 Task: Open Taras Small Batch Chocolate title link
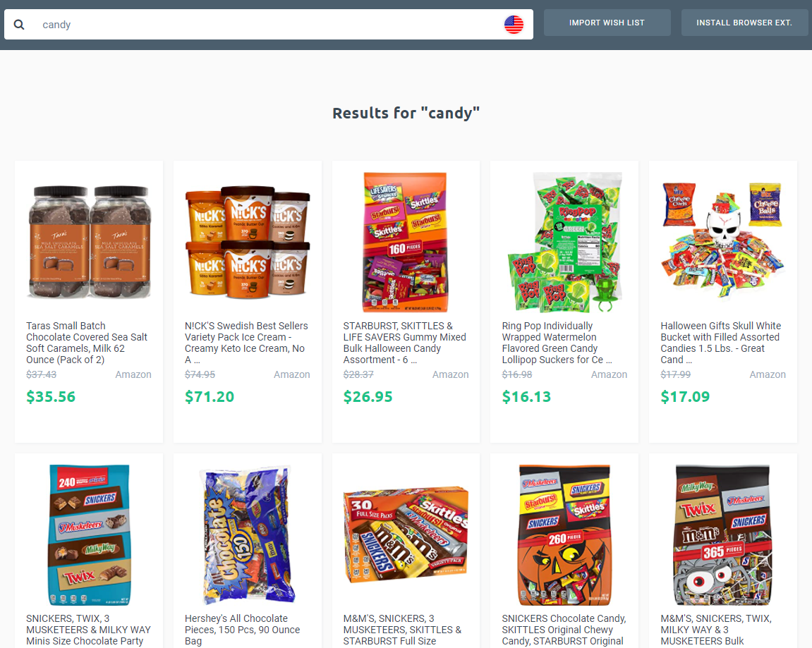point(87,343)
